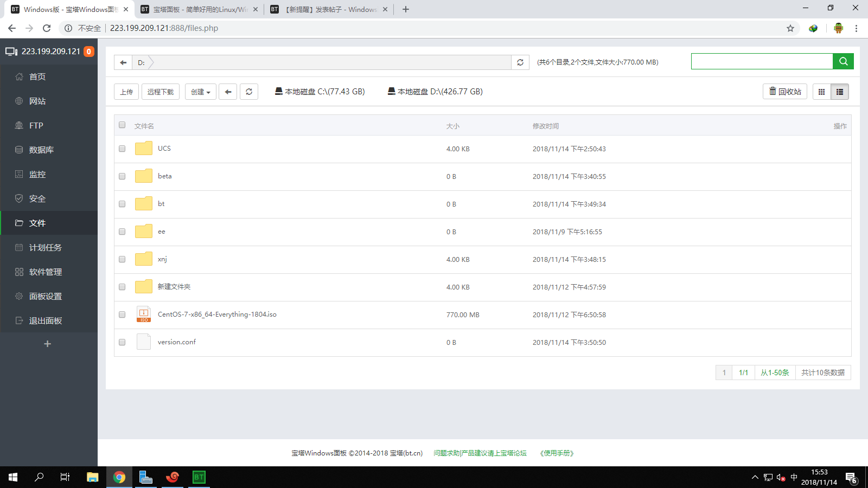Click the bt folder icon
The height and width of the screenshot is (488, 868).
(144, 204)
